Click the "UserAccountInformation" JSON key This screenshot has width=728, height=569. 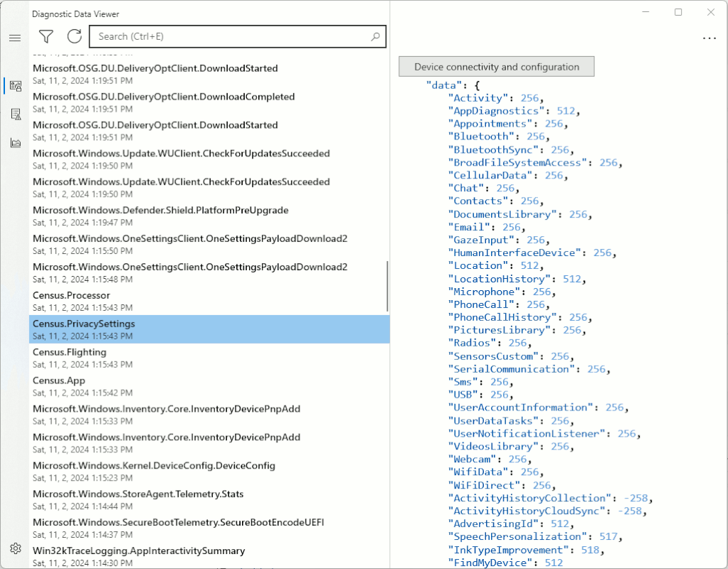click(520, 408)
